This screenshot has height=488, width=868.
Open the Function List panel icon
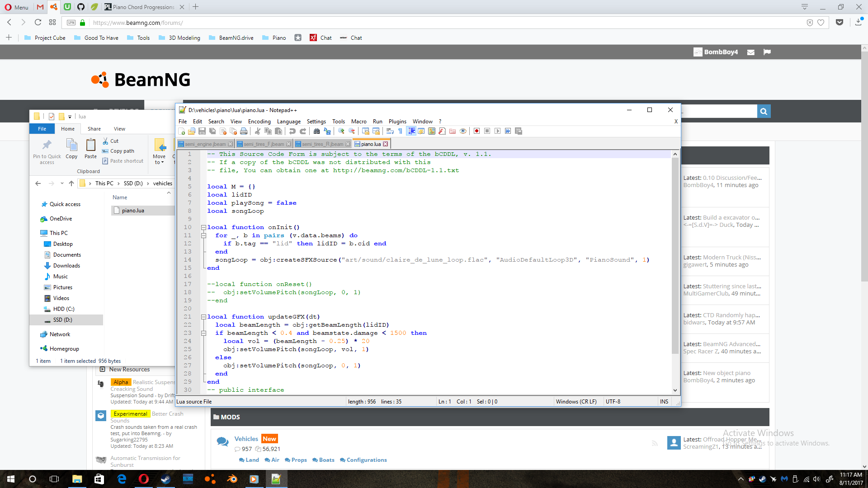tap(442, 131)
